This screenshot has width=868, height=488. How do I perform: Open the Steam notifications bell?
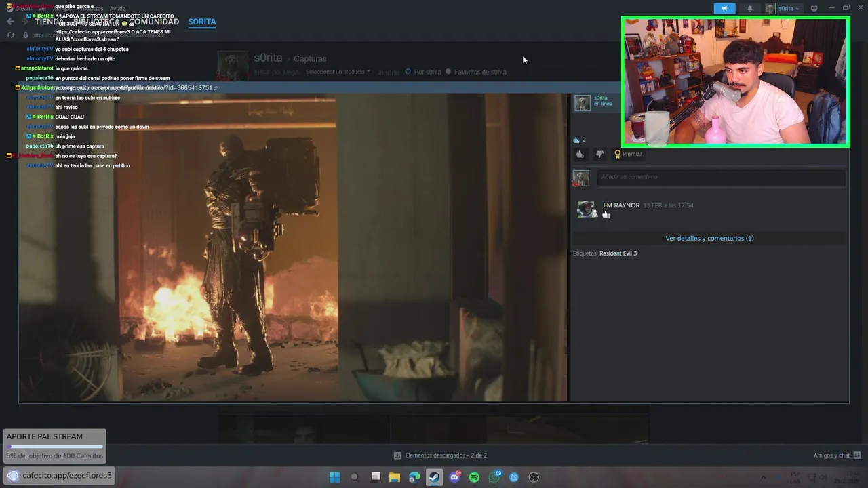749,8
